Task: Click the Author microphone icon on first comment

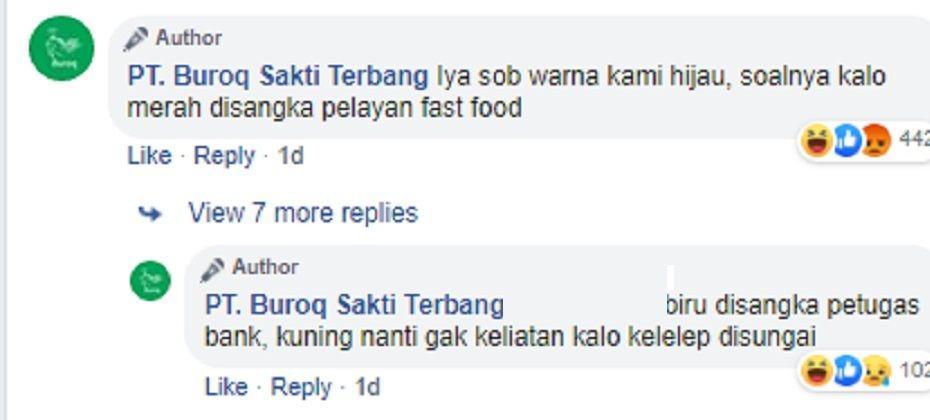Action: [x=136, y=39]
